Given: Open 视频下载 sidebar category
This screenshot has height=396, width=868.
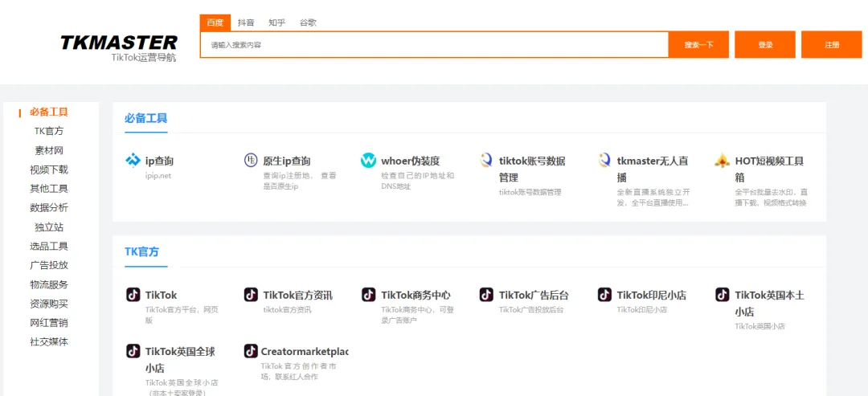Looking at the screenshot, I should click(x=49, y=169).
